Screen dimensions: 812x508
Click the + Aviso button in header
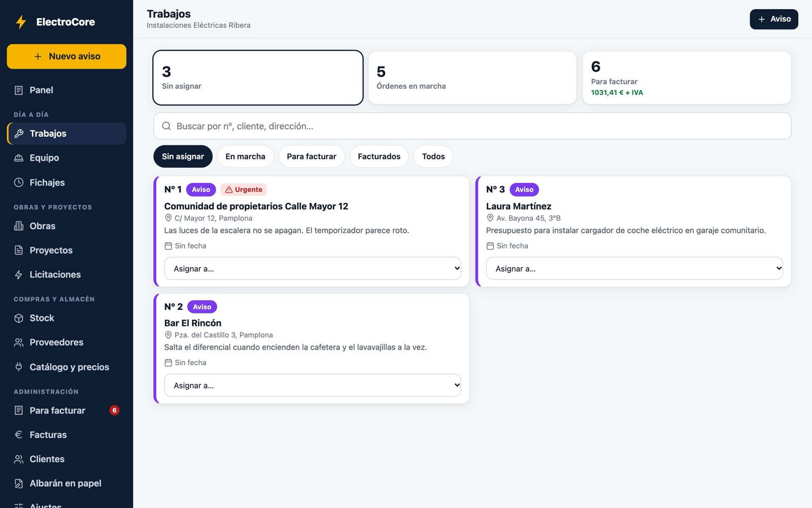click(x=774, y=19)
